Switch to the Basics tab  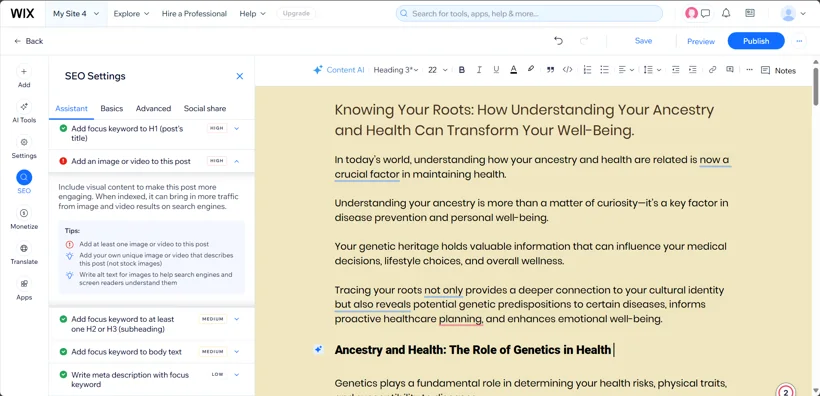coord(111,109)
